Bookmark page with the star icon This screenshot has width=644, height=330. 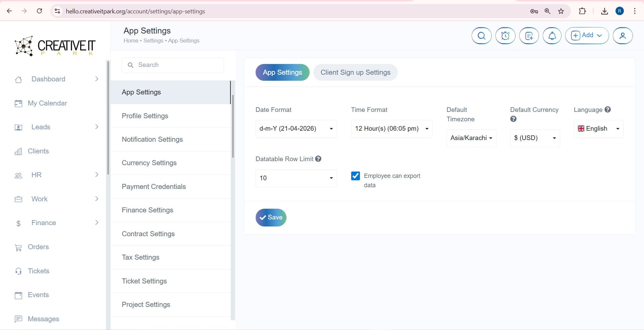pyautogui.click(x=561, y=11)
